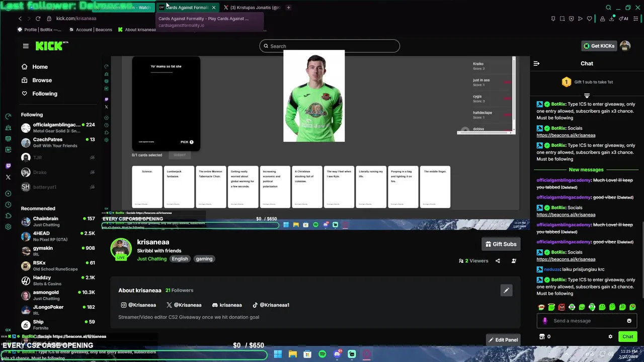The height and width of the screenshot is (362, 644).
Task: Open File Explorer from taskbar
Action: (x=292, y=354)
